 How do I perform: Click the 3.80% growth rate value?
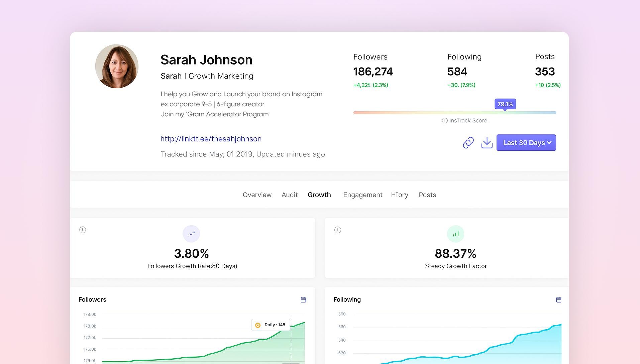tap(192, 254)
